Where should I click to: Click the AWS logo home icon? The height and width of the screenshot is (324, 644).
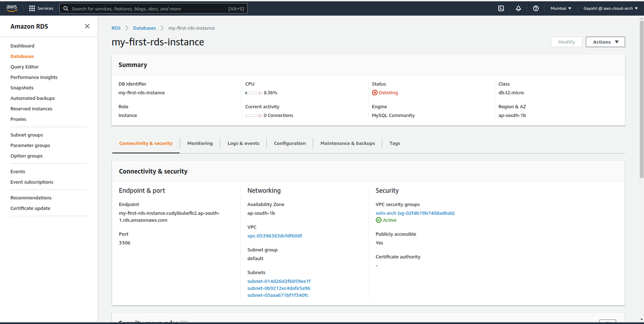point(12,8)
